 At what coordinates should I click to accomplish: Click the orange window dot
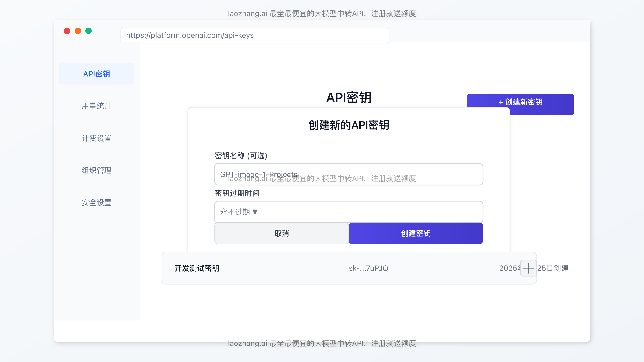pos(78,31)
